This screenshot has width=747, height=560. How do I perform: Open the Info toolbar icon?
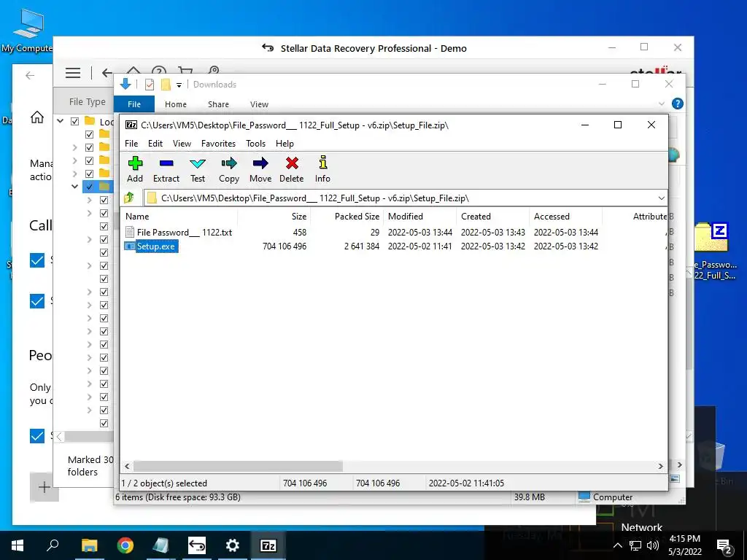pos(322,169)
